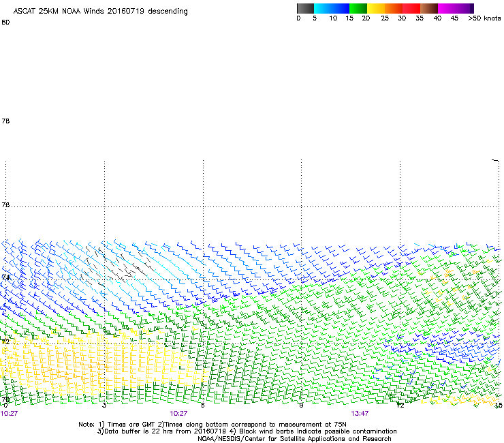Click the ">50 knots" color scale label
504x443 pixels.
click(484, 18)
